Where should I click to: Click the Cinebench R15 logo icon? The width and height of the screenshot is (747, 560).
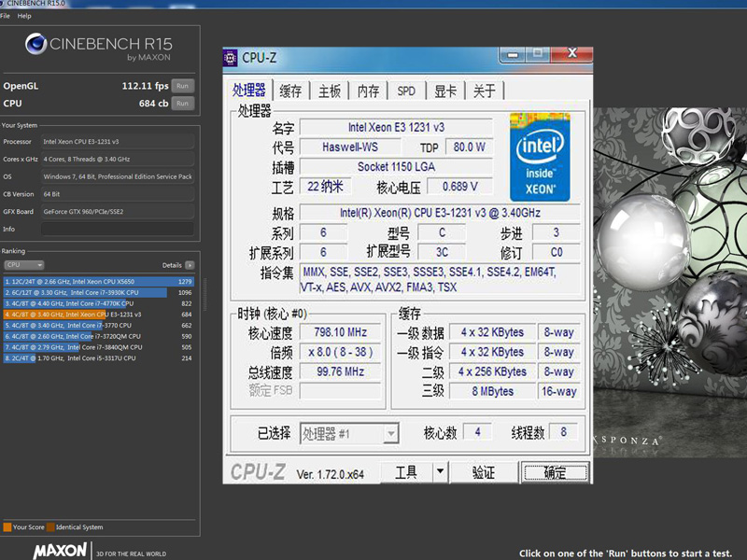pos(35,44)
